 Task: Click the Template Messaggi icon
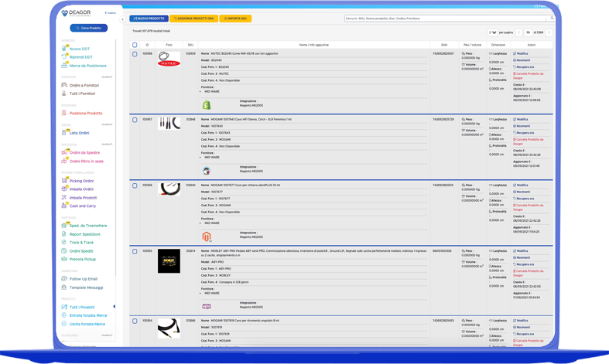coord(64,287)
